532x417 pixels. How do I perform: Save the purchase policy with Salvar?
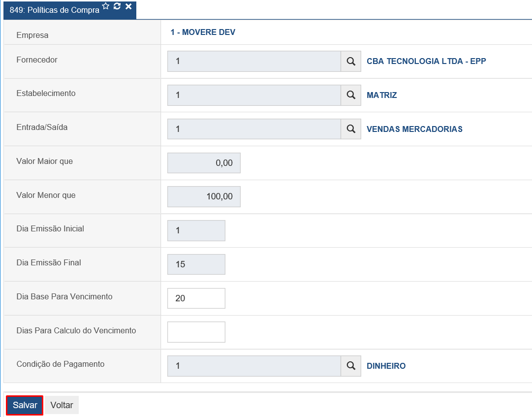(x=25, y=405)
